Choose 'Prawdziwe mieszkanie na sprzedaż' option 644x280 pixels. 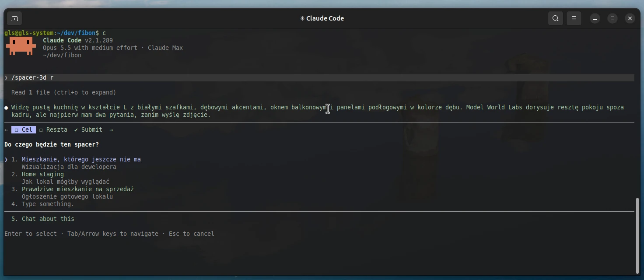coord(78,189)
